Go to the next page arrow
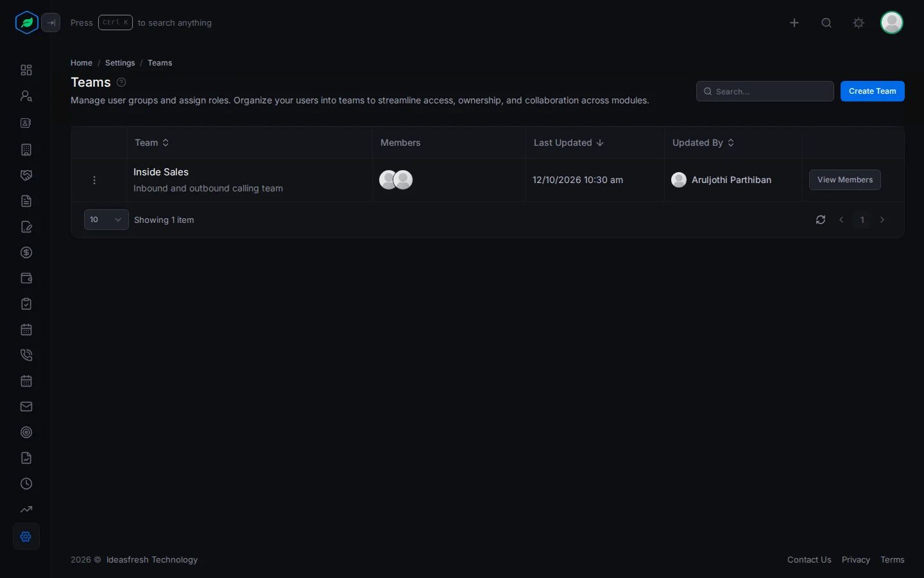The height and width of the screenshot is (578, 924). (x=882, y=220)
